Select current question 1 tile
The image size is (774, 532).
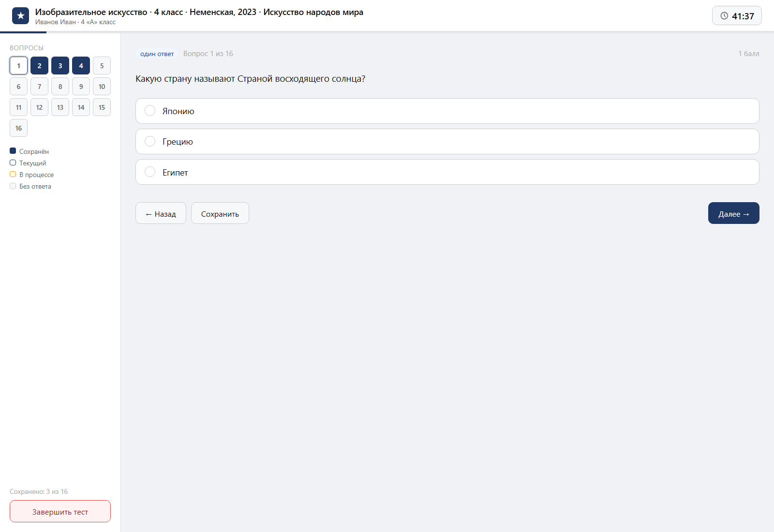(18, 66)
